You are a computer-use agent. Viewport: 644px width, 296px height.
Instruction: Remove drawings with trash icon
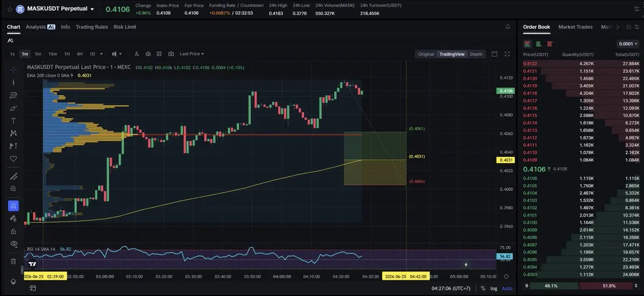[13, 261]
